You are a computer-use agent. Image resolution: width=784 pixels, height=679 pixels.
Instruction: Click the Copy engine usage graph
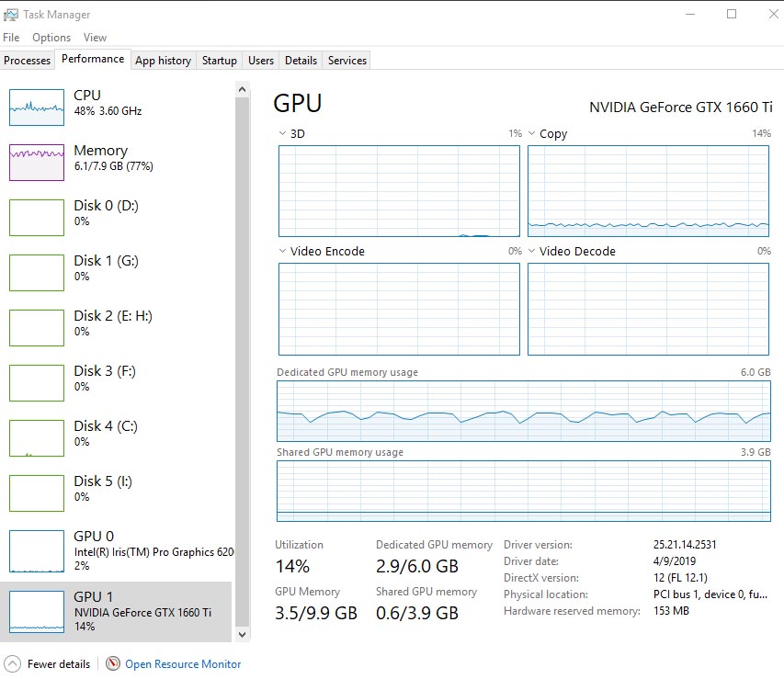(x=648, y=191)
